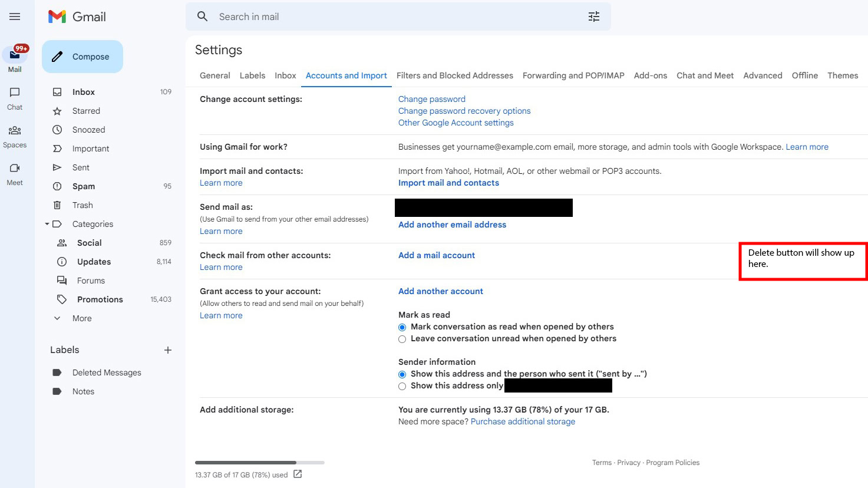Image resolution: width=868 pixels, height=488 pixels.
Task: Expand the More folders chevron
Action: point(57,318)
